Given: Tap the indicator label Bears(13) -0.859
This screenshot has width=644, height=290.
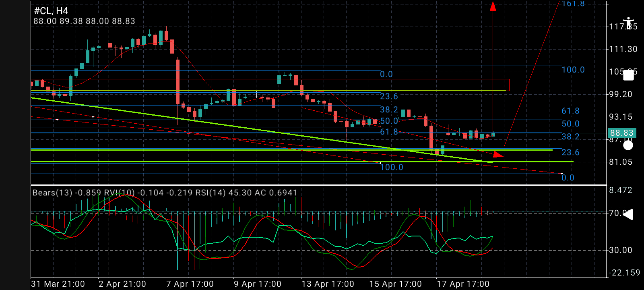Looking at the screenshot, I should tap(67, 193).
